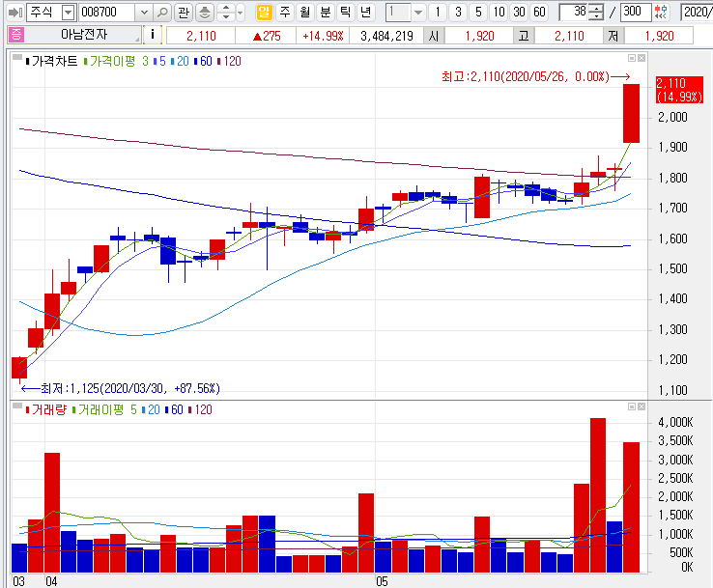Click the latest tall red candlestick
Image resolution: width=713 pixels, height=588 pixels.
(x=631, y=113)
